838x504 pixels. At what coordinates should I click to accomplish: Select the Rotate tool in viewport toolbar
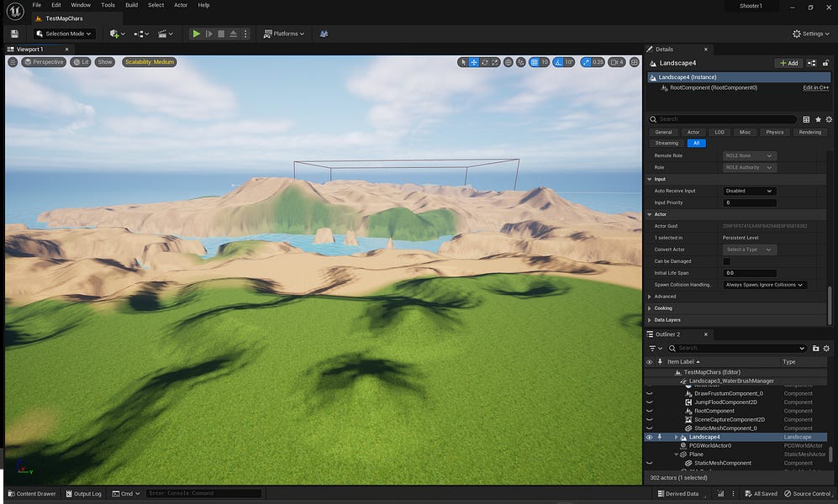[x=485, y=61]
